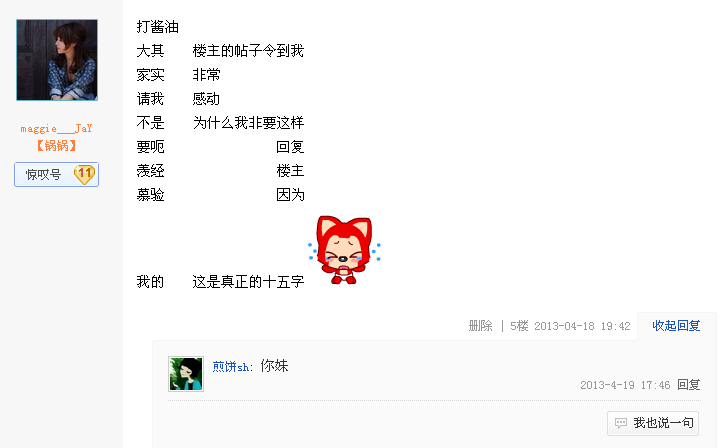
Task: Click the 【锅锅】 nickname tag
Action: tap(56, 146)
